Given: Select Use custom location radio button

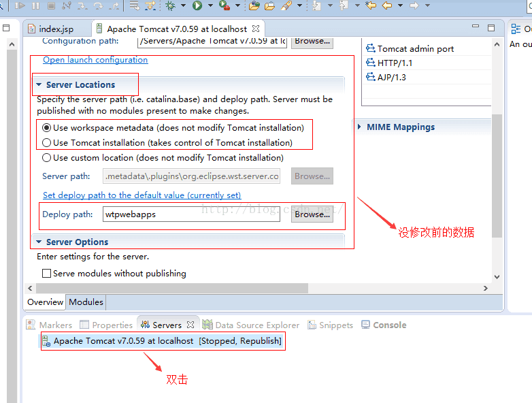Looking at the screenshot, I should (x=46, y=157).
